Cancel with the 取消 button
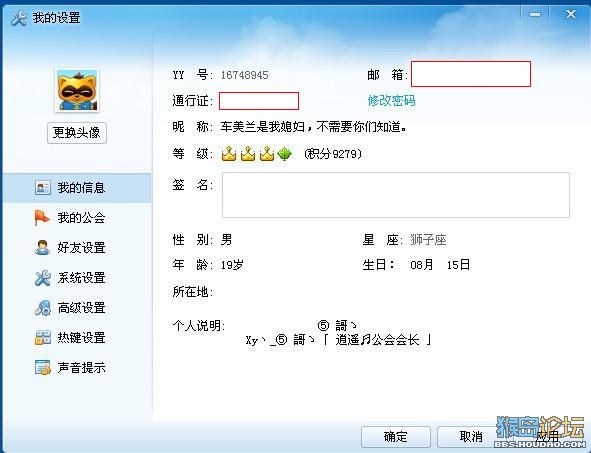This screenshot has height=453, width=591. [471, 437]
